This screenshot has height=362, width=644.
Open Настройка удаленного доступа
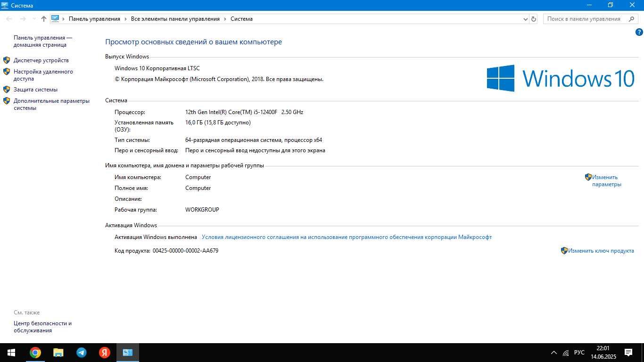[43, 75]
